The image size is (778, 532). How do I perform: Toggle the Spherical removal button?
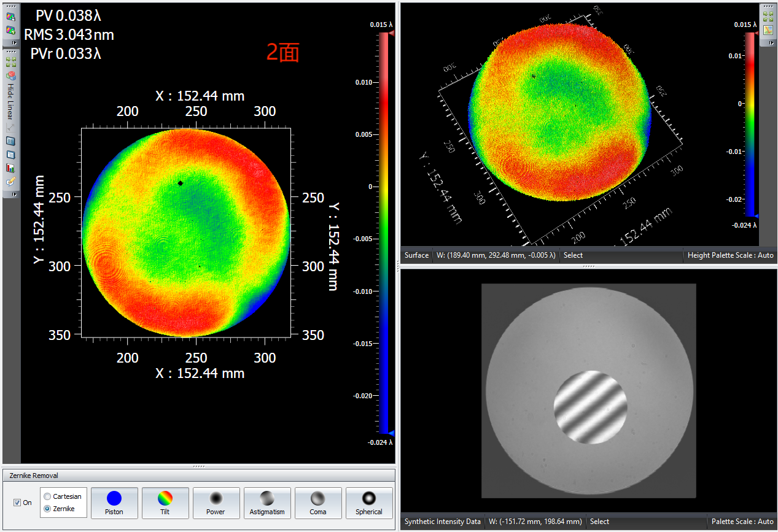(369, 503)
